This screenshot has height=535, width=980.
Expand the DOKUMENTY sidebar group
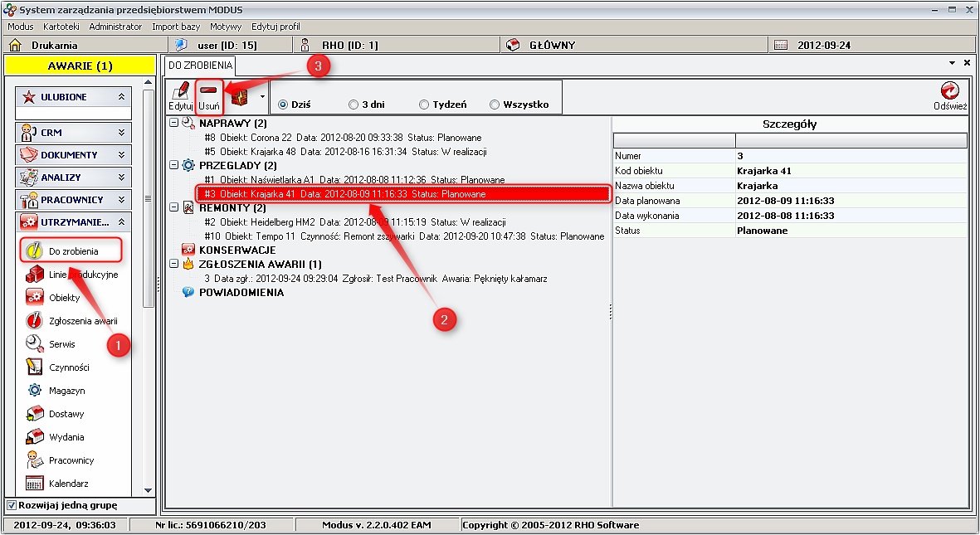pos(121,154)
